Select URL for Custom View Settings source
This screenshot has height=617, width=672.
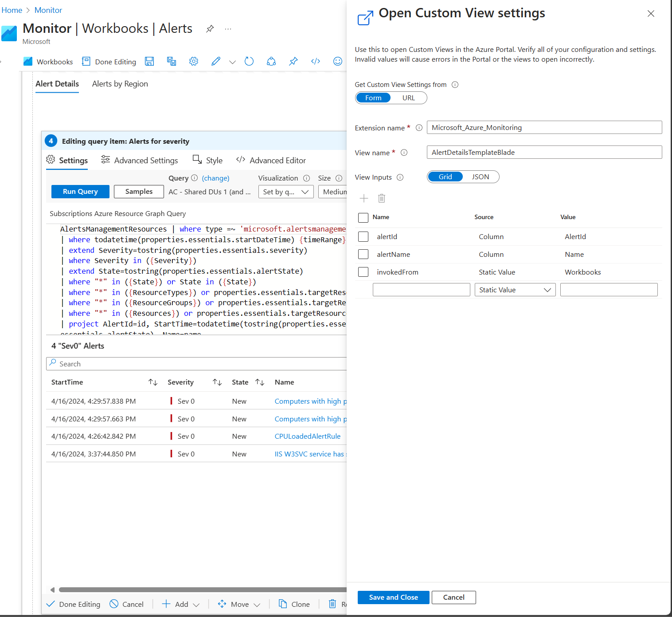pos(409,98)
